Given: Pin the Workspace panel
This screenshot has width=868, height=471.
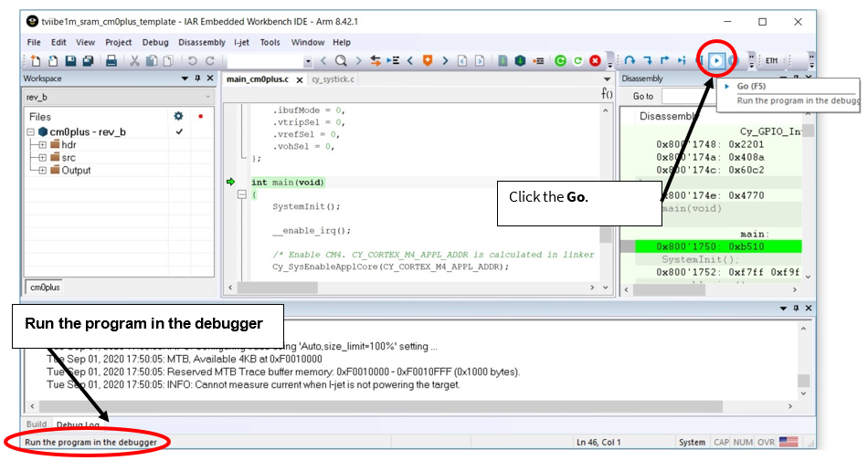Looking at the screenshot, I should [x=197, y=78].
